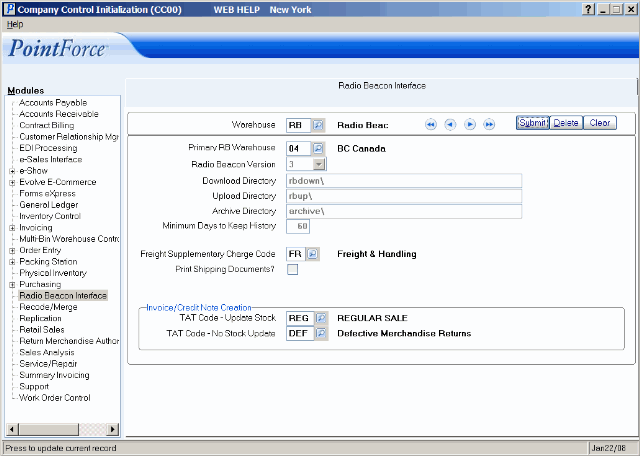Select Accounts Payable module
This screenshot has width=640, height=456.
point(53,103)
